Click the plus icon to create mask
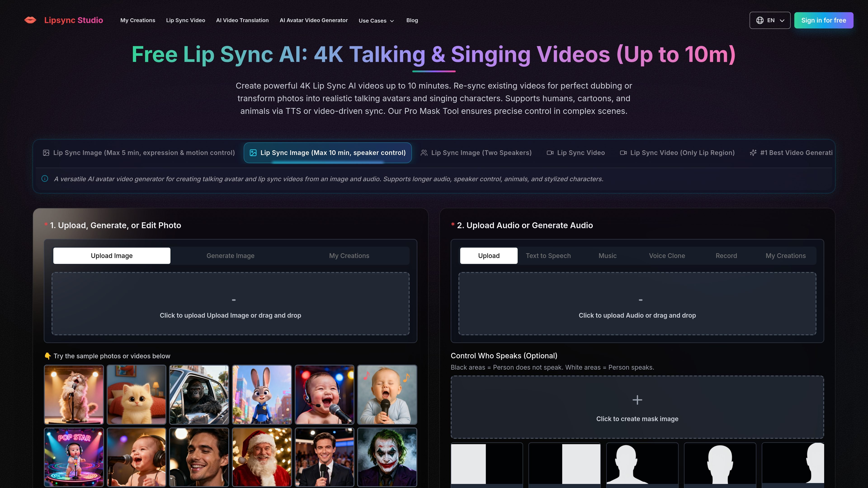 click(637, 400)
